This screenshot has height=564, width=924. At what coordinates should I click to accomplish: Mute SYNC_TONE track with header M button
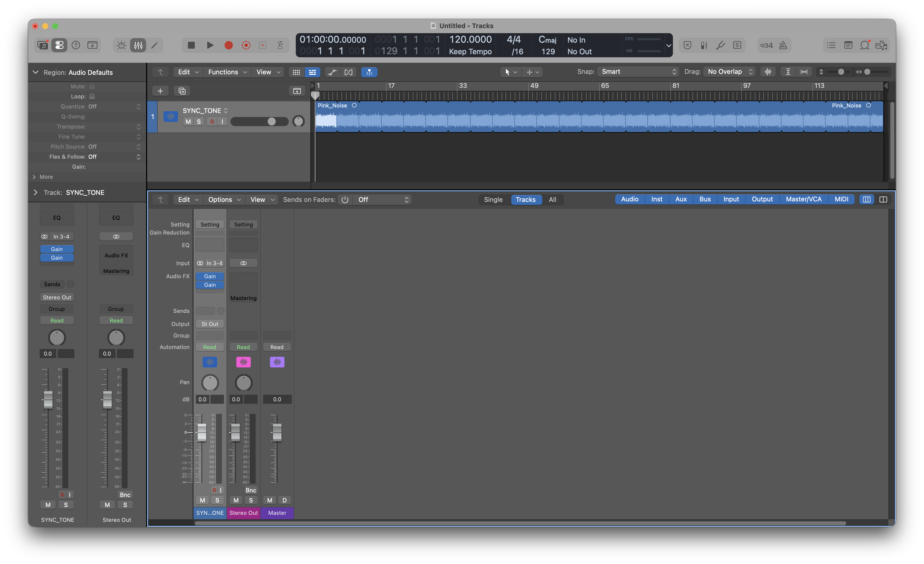coord(188,122)
